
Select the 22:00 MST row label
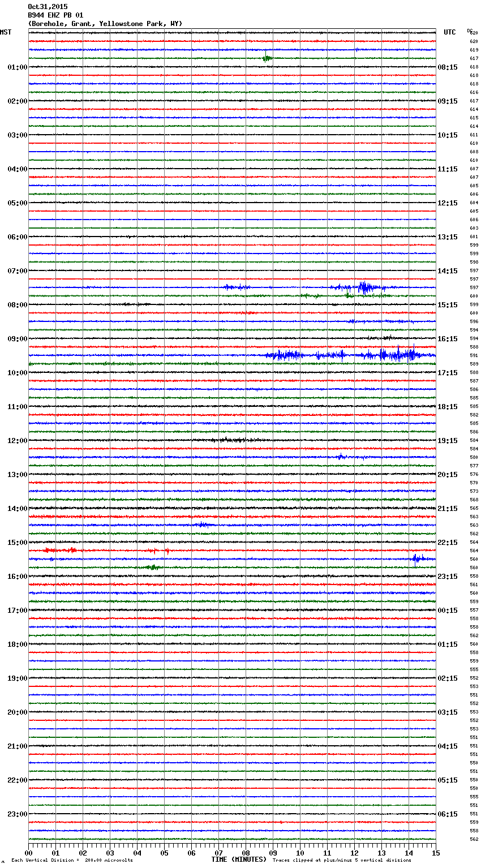pyautogui.click(x=18, y=780)
